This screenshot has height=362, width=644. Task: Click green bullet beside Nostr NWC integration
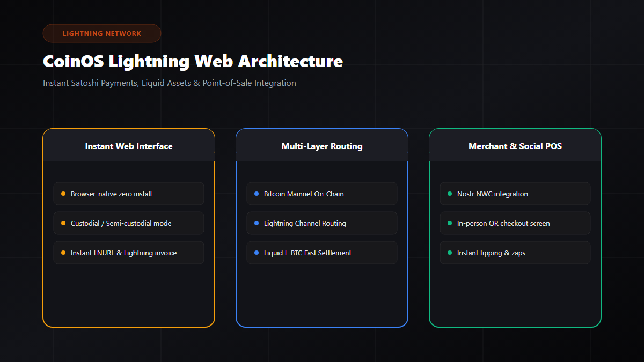pyautogui.click(x=450, y=194)
